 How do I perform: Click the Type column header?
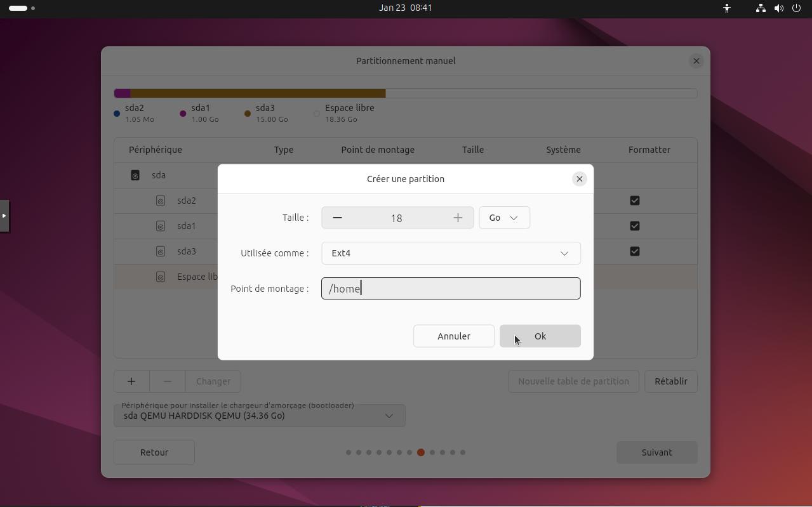284,150
